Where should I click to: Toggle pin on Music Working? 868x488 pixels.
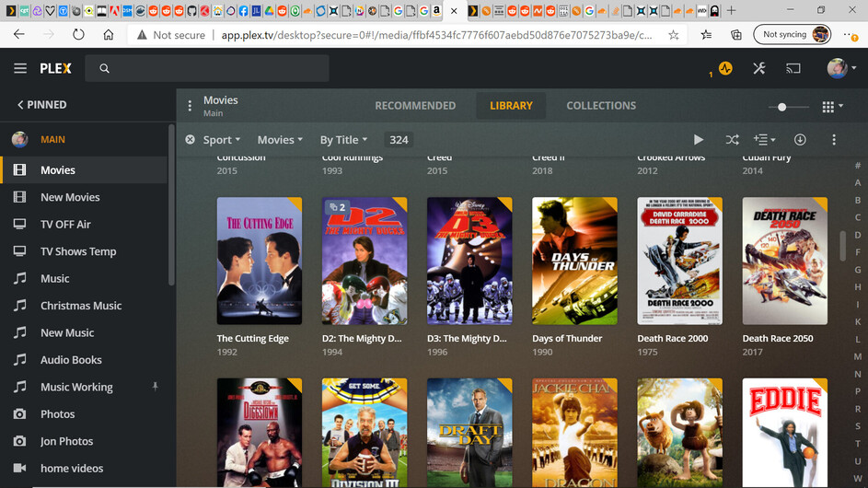pyautogui.click(x=155, y=387)
